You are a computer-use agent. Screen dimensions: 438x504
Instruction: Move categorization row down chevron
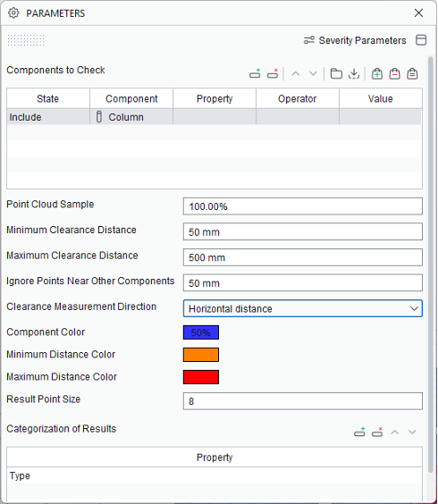412,433
